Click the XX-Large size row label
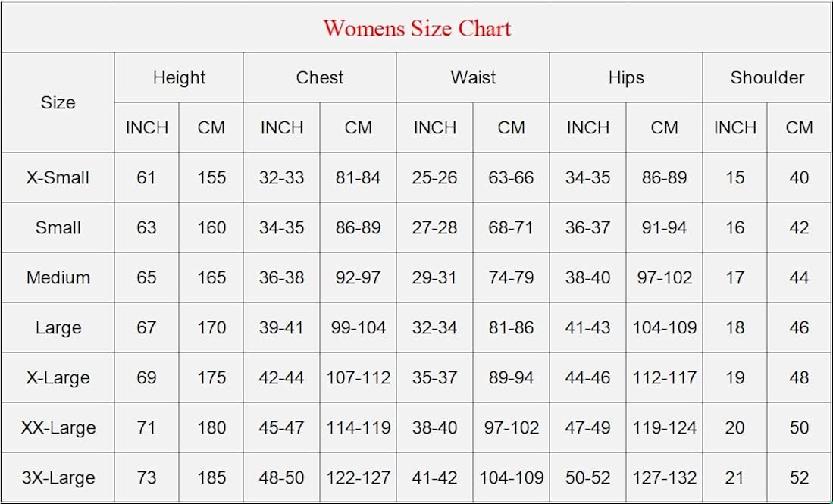Screen dimensions: 833x504 point(58,427)
